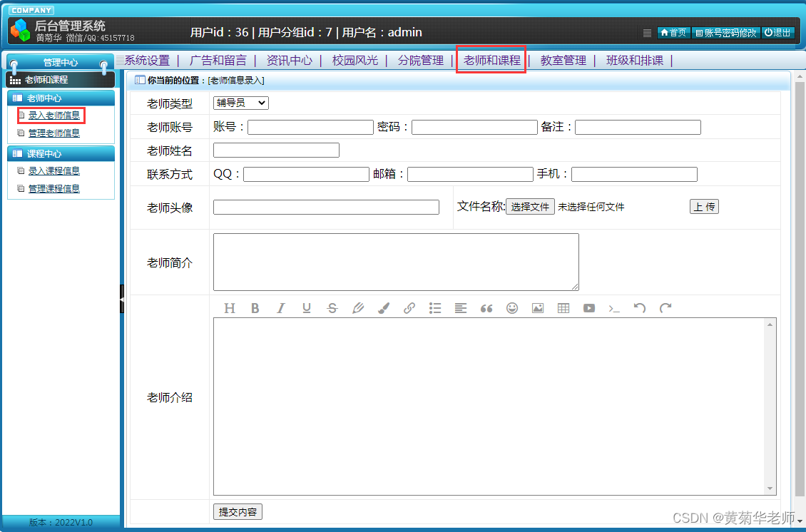Click 退出 to log out
This screenshot has width=806, height=532.
click(x=777, y=33)
